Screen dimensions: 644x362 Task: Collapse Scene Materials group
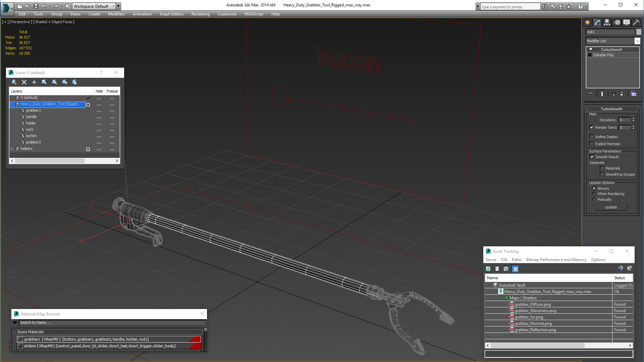[15, 332]
